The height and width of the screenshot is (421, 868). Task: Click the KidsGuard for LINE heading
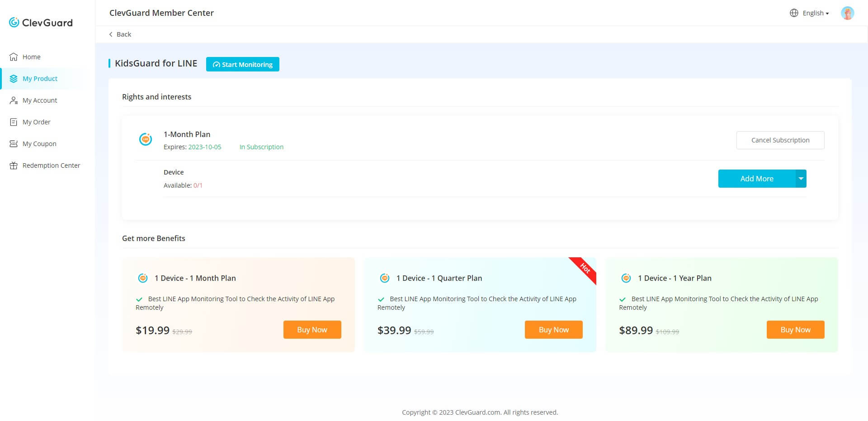pos(156,63)
